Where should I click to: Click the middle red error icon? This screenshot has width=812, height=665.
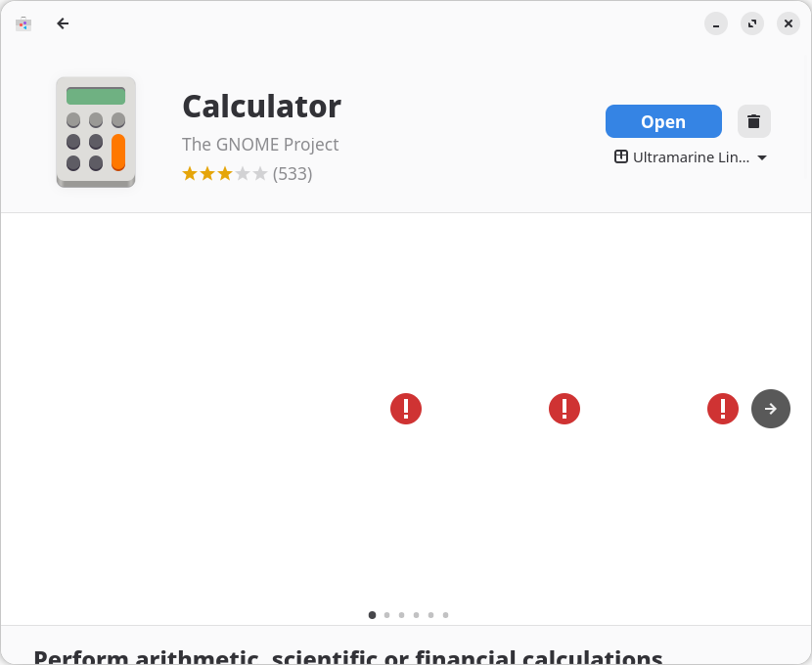pos(564,409)
